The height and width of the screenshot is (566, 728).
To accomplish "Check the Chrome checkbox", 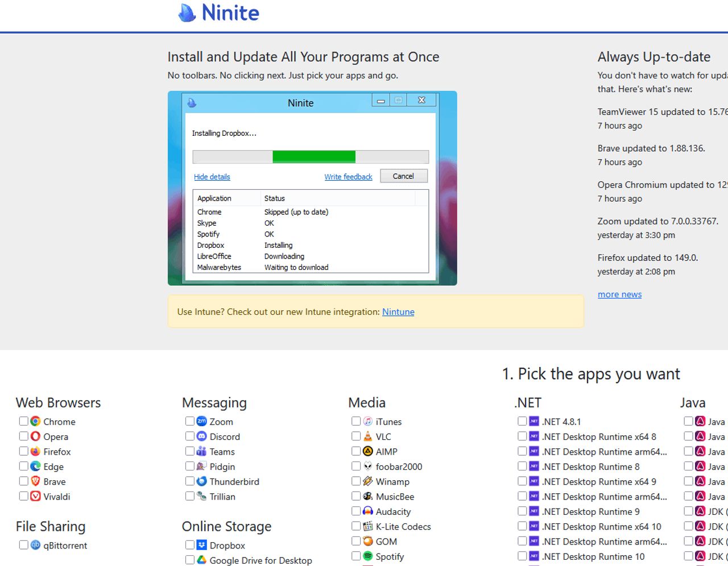I will [23, 421].
